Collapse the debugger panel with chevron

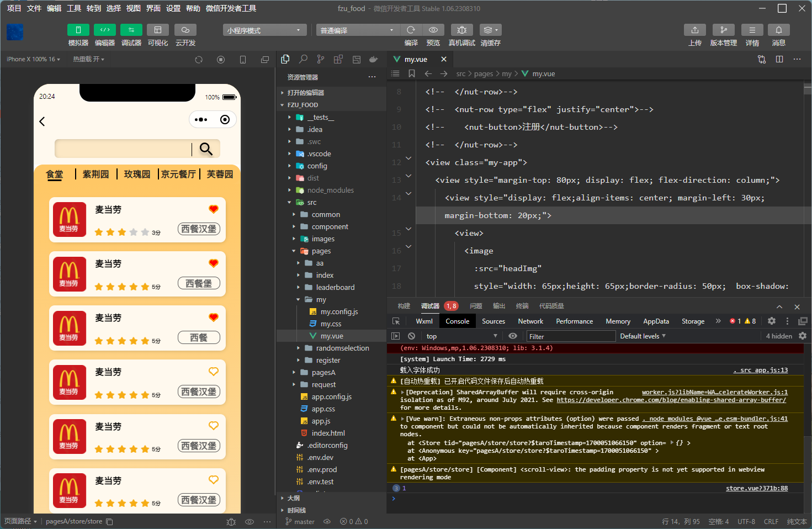tap(779, 306)
